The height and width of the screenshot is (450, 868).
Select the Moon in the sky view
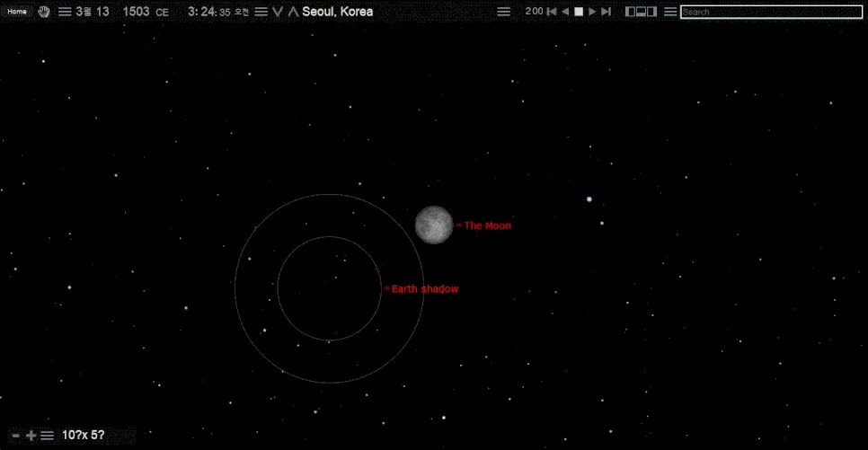point(434,225)
